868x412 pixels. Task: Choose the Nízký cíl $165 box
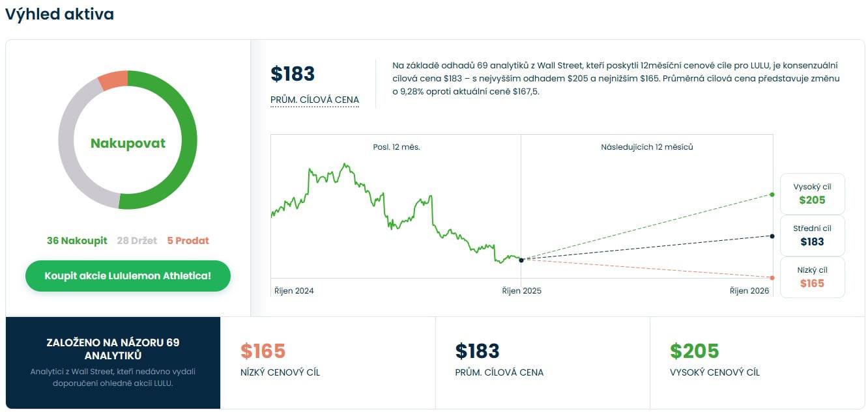(812, 277)
